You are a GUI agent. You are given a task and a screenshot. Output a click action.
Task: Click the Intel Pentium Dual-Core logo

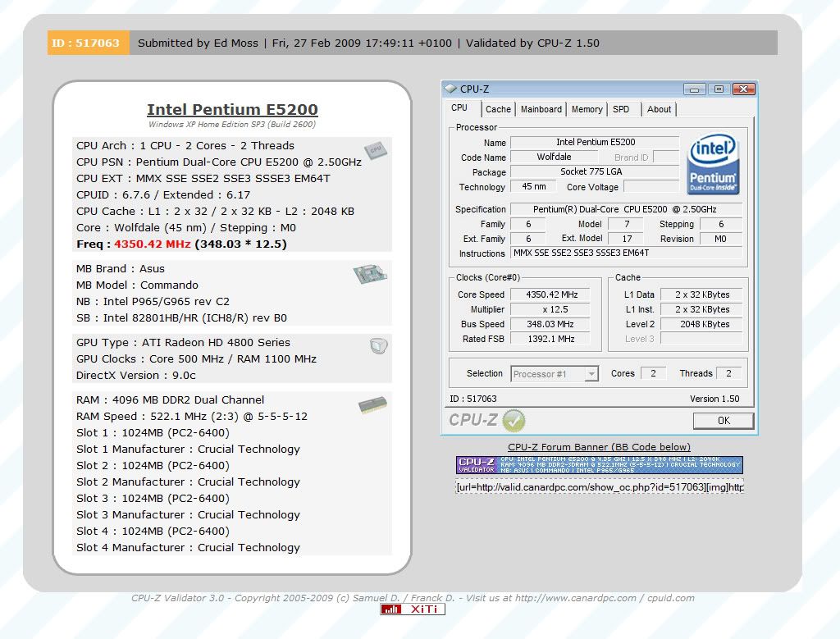tap(713, 164)
